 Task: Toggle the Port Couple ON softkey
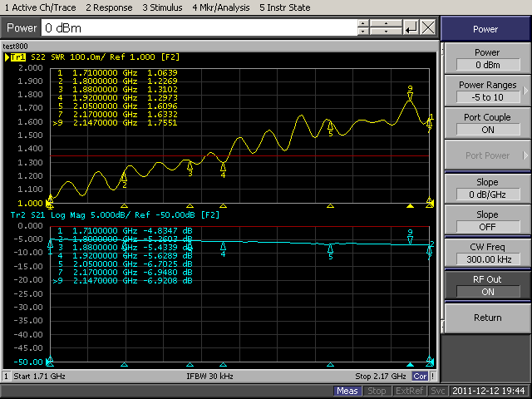[x=487, y=123]
